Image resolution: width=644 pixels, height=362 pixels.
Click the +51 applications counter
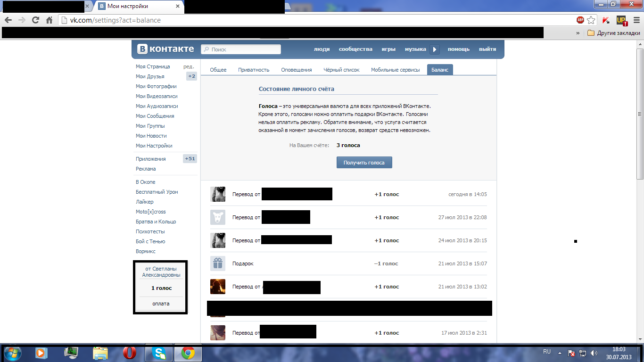tap(190, 159)
